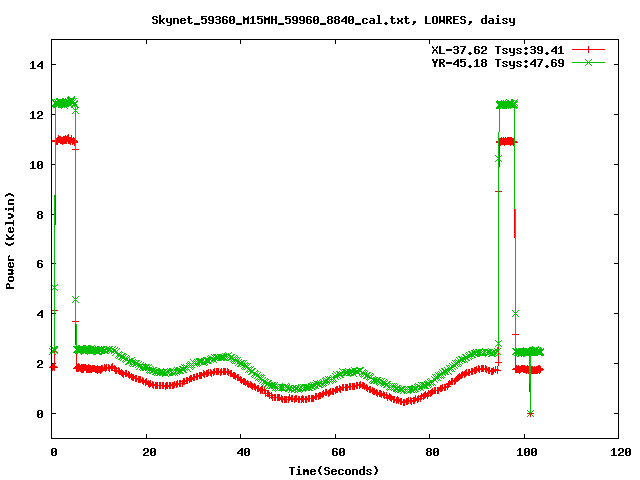640x480 pixels.
Task: Click the x-axis tick label 80
Action: coord(433,452)
